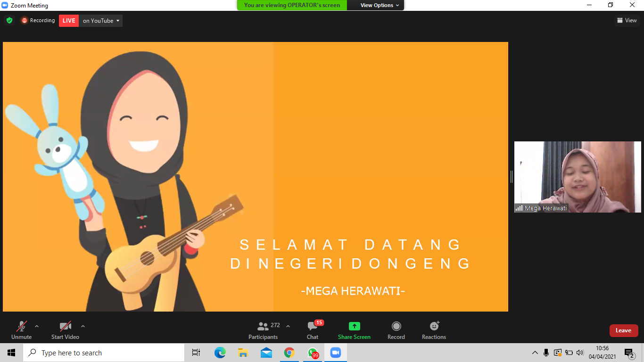Click the green encryption shield icon
The image size is (644, 362).
(x=9, y=20)
